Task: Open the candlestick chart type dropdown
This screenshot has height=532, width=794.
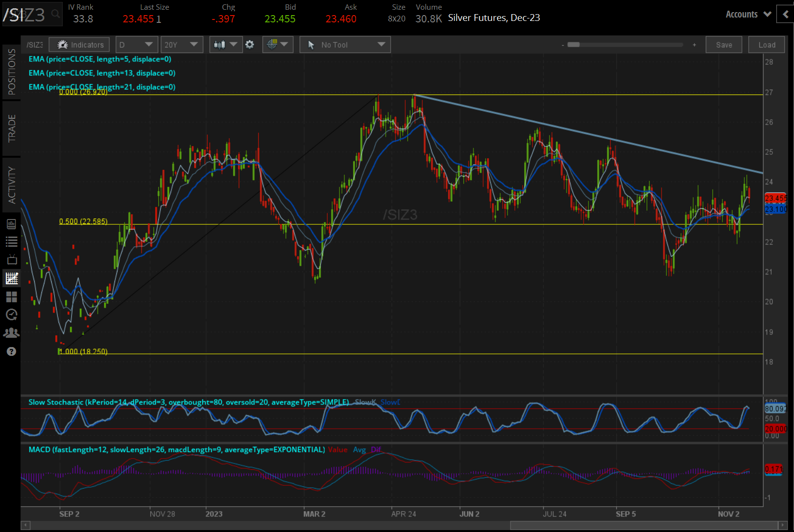Action: 226,45
